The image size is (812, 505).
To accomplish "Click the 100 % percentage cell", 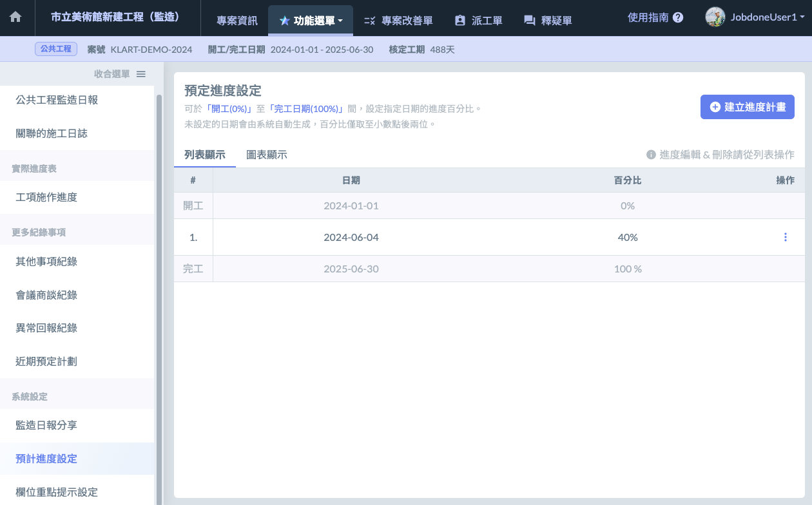I will coord(628,269).
